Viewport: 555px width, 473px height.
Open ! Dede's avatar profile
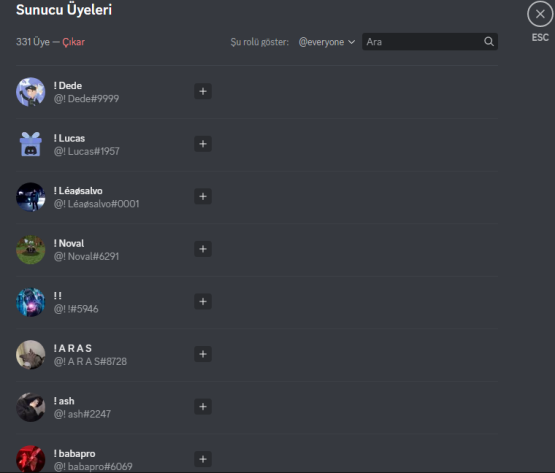click(x=30, y=92)
